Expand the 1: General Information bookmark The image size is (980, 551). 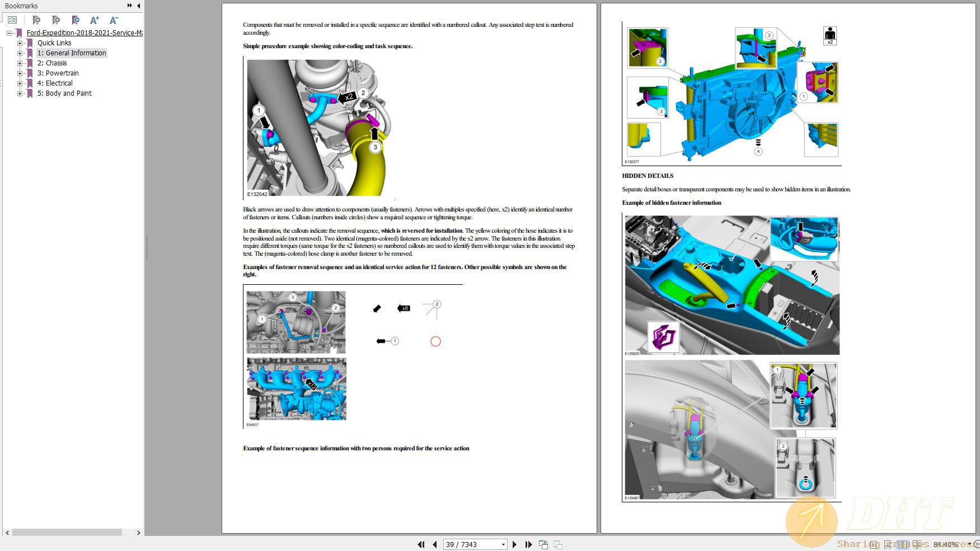coord(20,53)
